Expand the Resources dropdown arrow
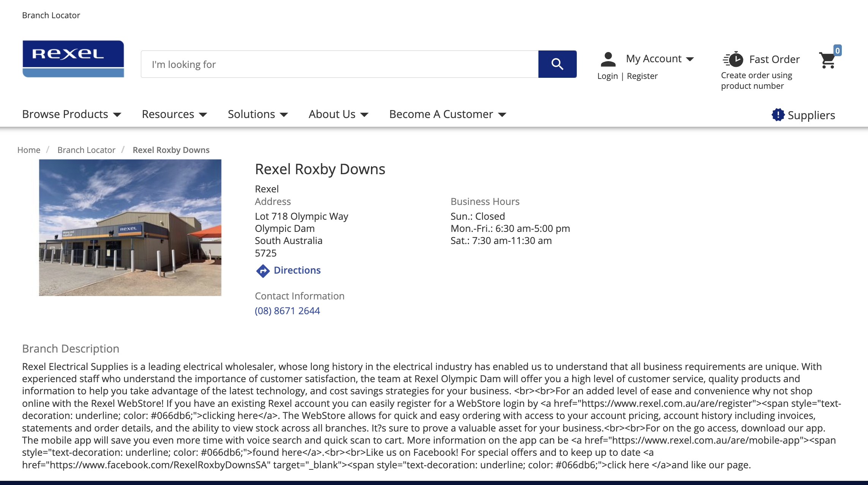Viewport: 868px width, 485px height. point(203,115)
